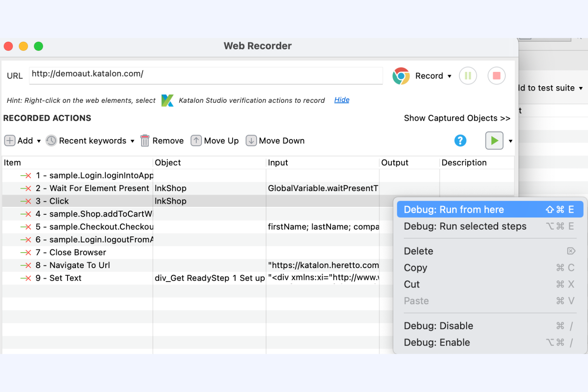Click into the URL input field
The width and height of the screenshot is (588, 392).
[206, 74]
